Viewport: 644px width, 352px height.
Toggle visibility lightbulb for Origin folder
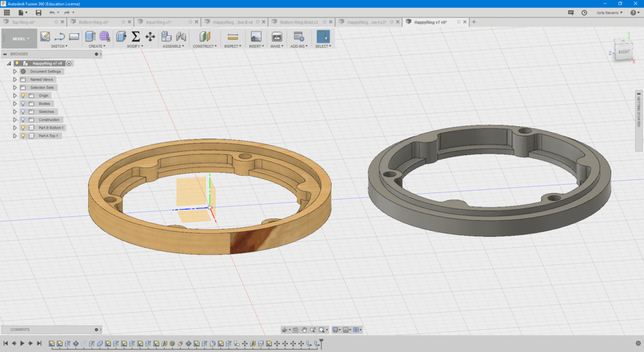pyautogui.click(x=23, y=95)
